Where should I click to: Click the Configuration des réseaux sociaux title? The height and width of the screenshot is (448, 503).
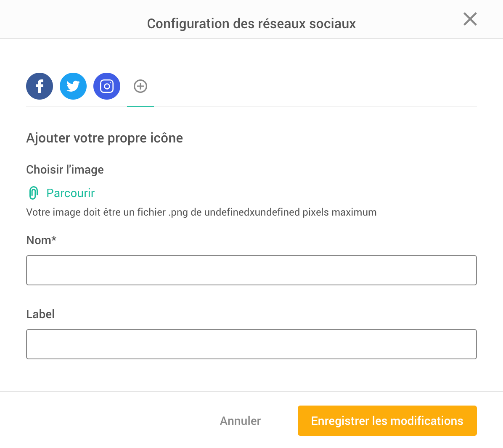[251, 24]
